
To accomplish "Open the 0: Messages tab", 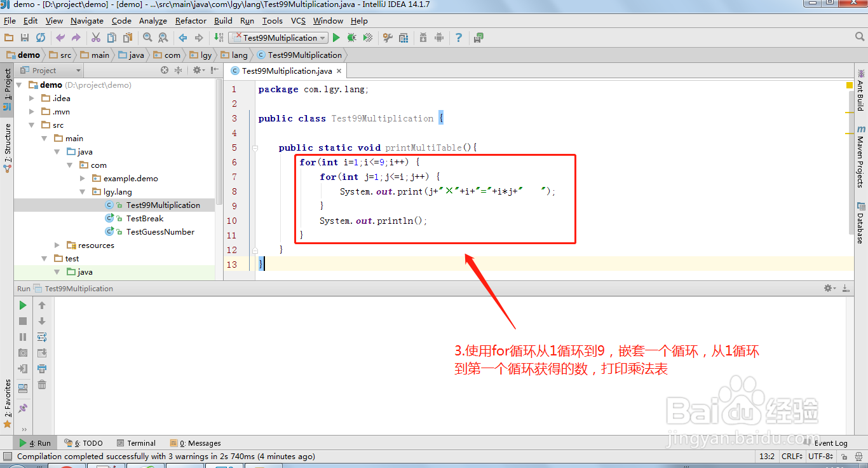I will (196, 443).
